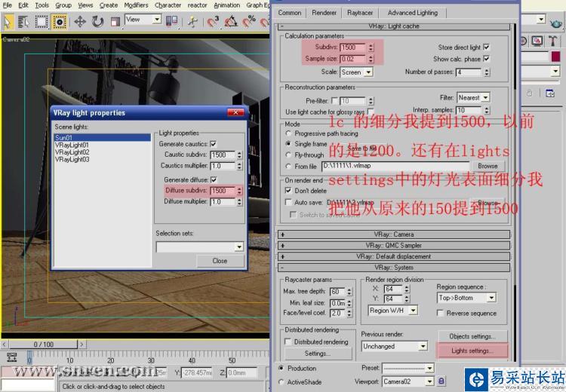Switch to the Advanced Lighting tab

tap(413, 13)
